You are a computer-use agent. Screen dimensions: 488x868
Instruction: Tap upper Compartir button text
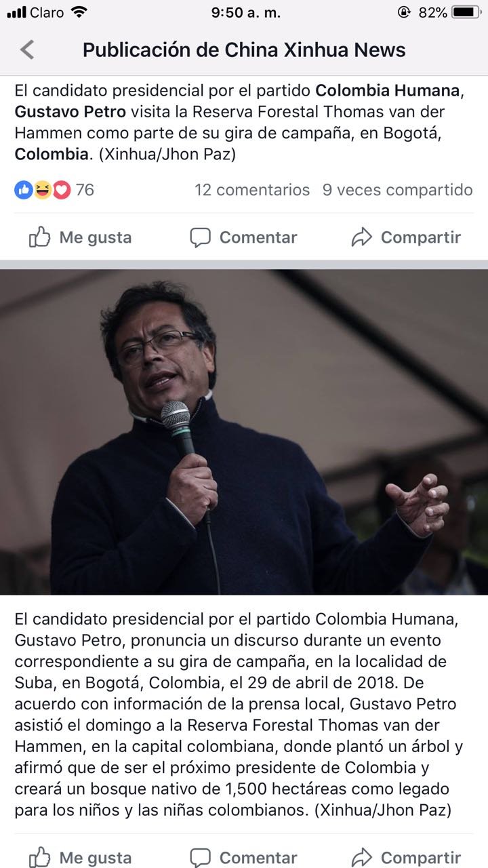click(421, 237)
